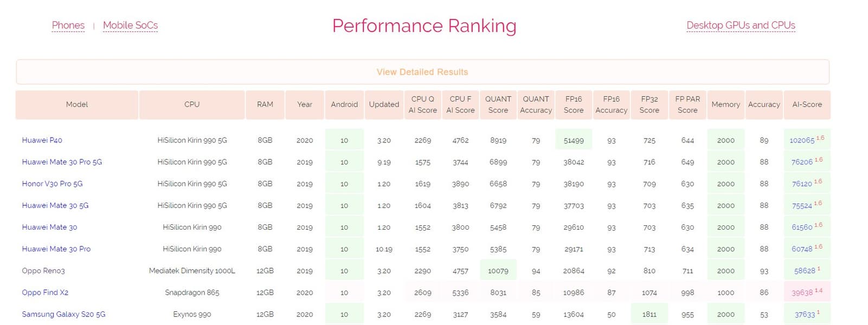Open the Huawei P40 model link

point(42,140)
